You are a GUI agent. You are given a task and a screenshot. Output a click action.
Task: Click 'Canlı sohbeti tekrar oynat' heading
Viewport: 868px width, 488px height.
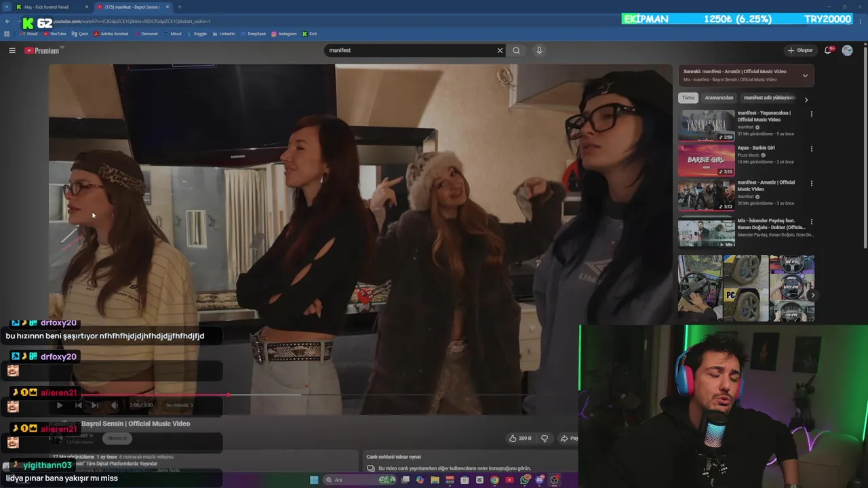point(393,457)
